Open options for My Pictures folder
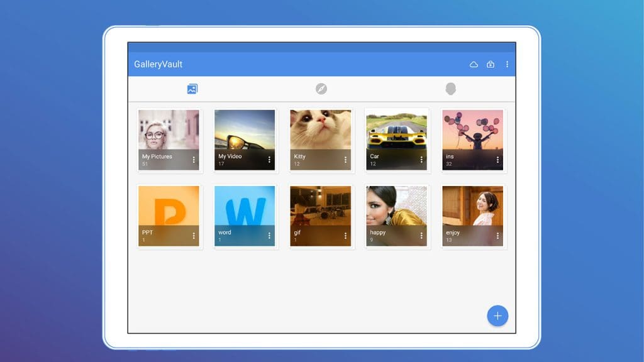 [194, 160]
